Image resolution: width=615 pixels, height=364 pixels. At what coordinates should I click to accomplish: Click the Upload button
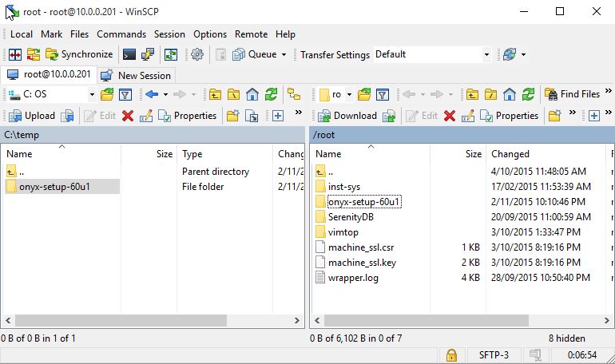click(32, 116)
